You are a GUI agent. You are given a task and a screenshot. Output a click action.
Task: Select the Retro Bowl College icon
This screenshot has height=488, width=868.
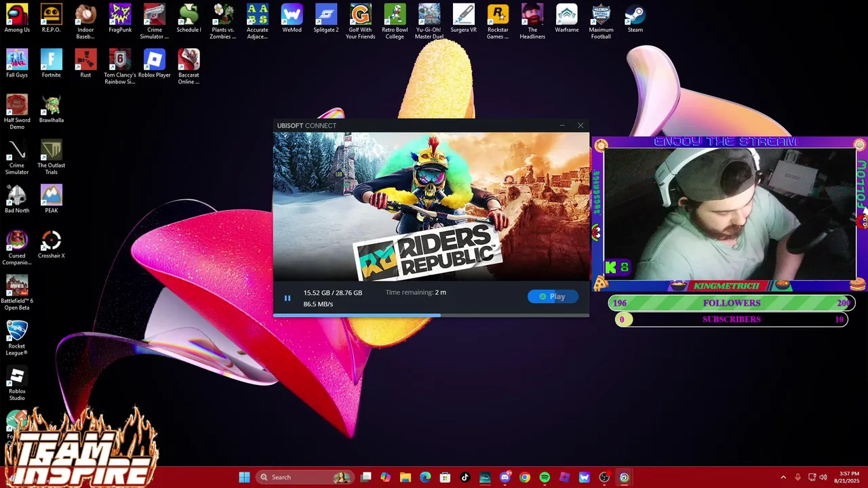point(395,22)
